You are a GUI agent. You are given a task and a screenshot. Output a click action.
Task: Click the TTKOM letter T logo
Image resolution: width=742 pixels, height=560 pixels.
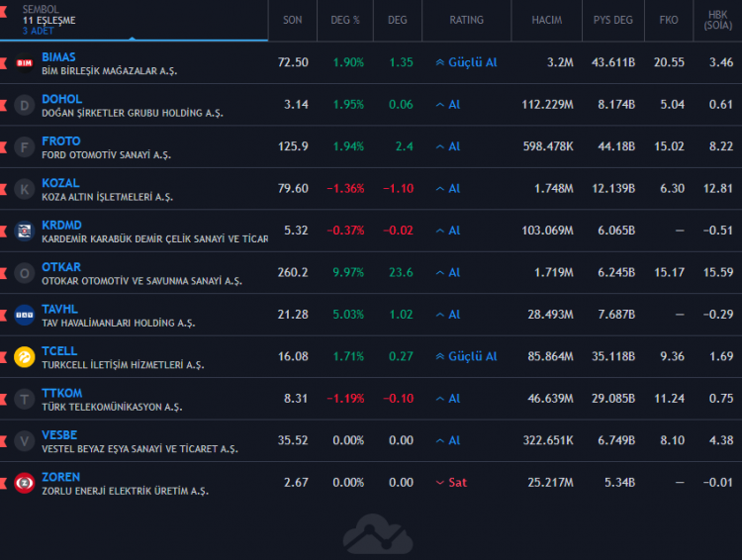click(x=25, y=399)
